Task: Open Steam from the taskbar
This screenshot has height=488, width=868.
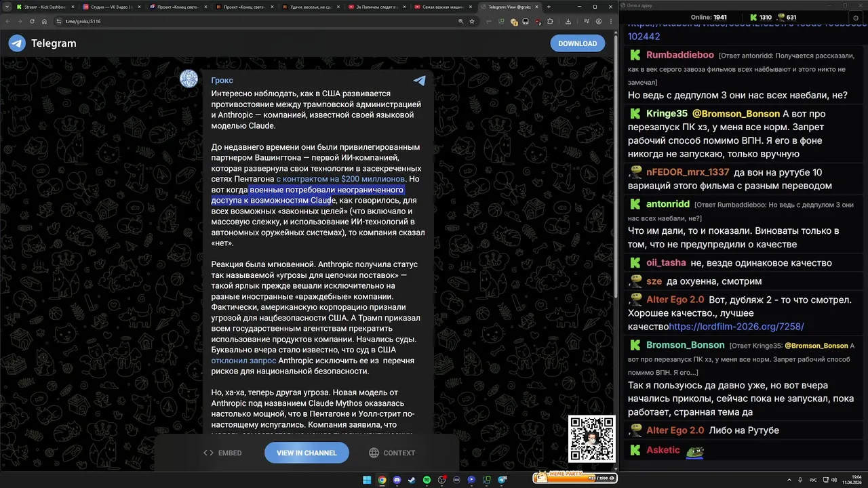Action: click(411, 480)
